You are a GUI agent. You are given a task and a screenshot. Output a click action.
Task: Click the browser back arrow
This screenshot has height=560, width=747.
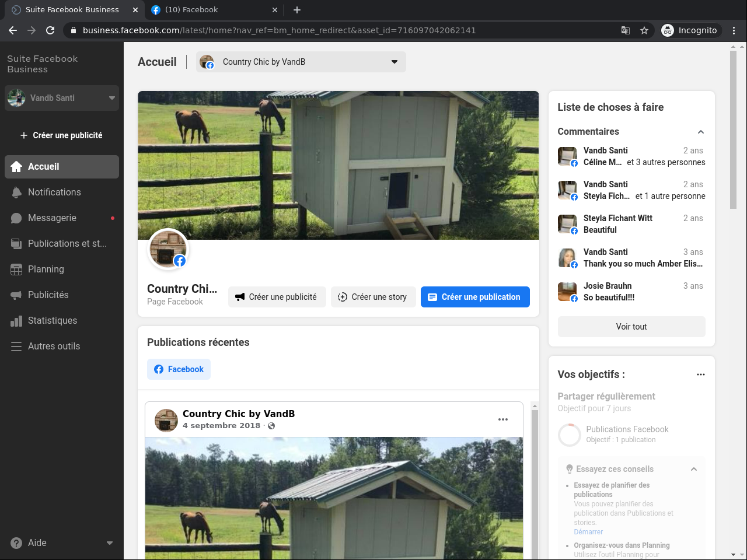click(13, 30)
